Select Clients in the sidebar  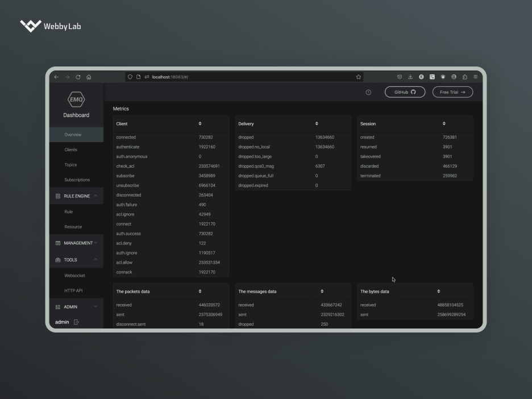[70, 149]
